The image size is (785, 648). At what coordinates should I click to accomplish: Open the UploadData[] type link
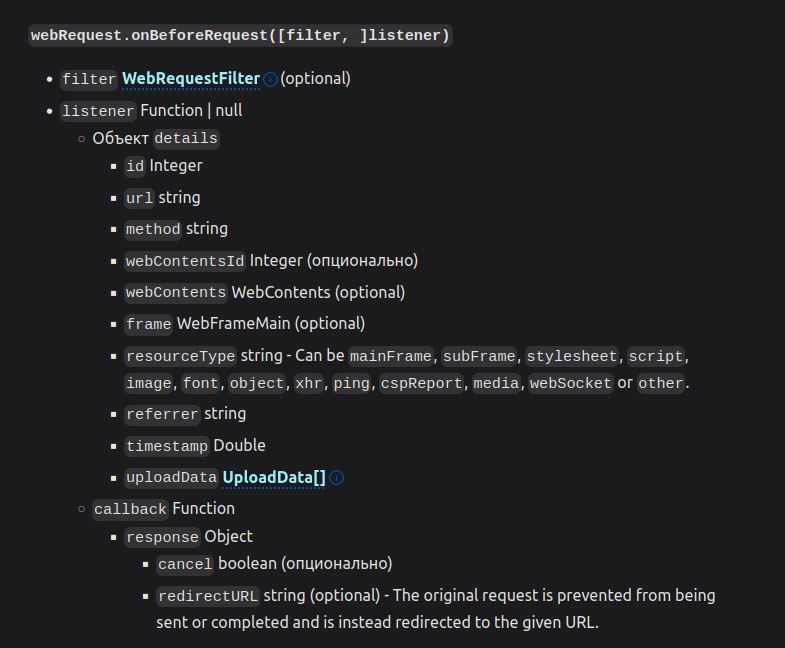tap(274, 477)
